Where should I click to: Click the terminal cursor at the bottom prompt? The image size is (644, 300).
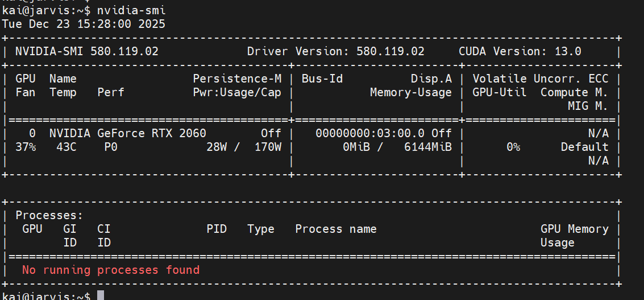point(101,295)
